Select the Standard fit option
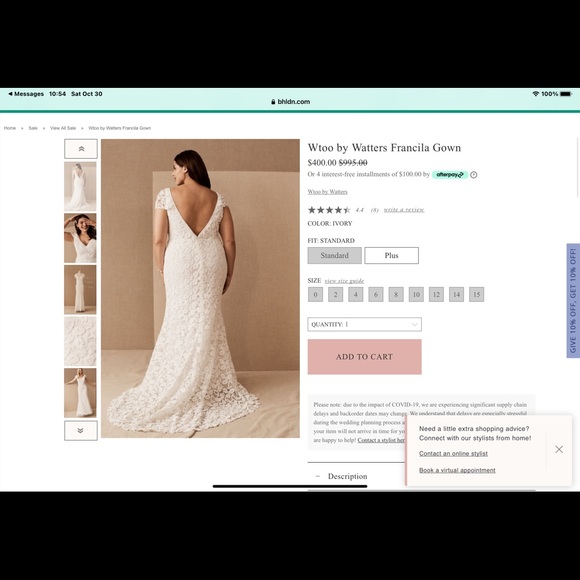Image resolution: width=580 pixels, height=580 pixels. [x=334, y=256]
